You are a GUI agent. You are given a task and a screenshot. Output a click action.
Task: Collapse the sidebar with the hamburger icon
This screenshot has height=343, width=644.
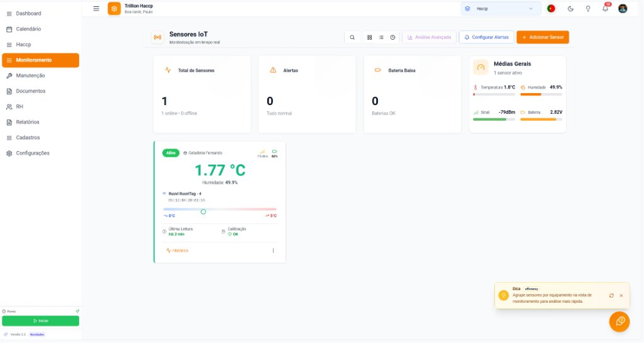96,9
